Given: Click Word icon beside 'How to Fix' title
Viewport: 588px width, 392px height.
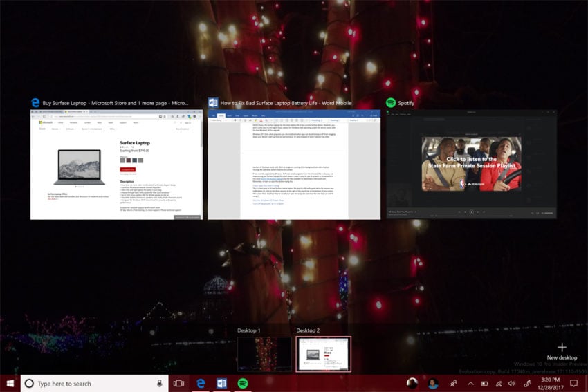Looking at the screenshot, I should click(213, 103).
